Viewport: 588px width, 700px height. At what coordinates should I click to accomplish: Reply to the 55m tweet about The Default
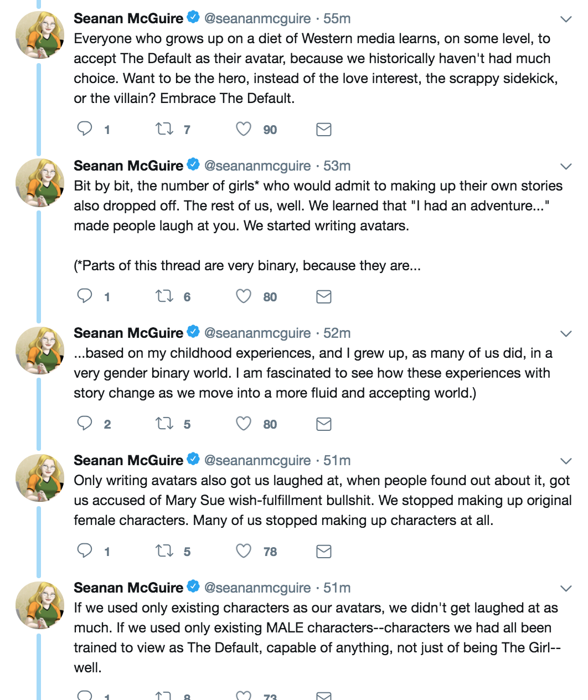coord(85,129)
